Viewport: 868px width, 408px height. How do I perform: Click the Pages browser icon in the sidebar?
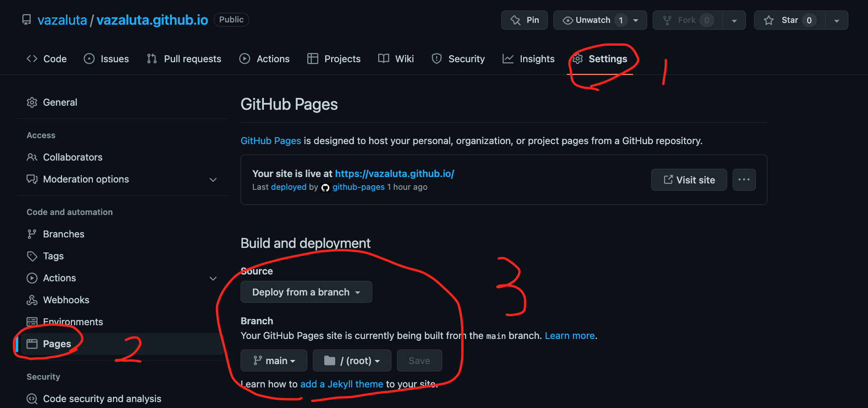pyautogui.click(x=32, y=344)
